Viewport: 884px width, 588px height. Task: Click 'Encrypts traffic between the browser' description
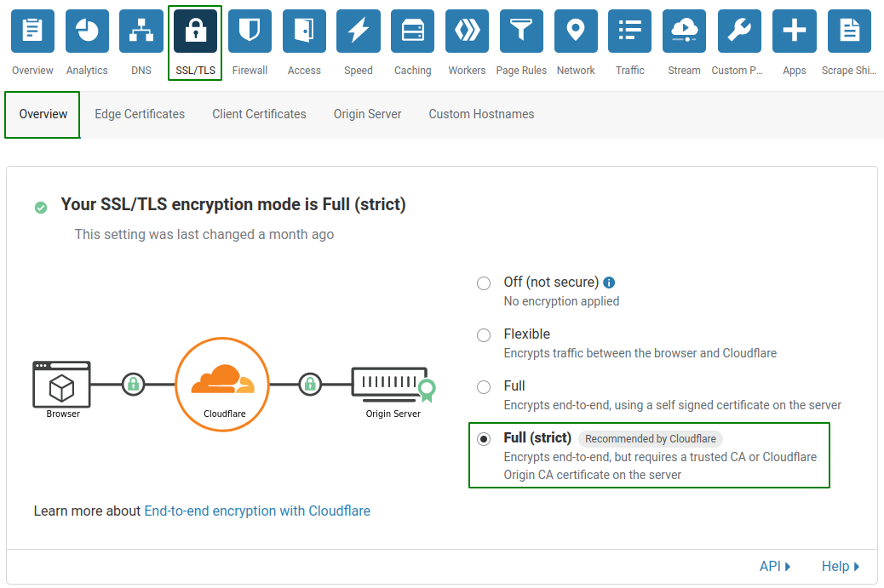click(640, 353)
